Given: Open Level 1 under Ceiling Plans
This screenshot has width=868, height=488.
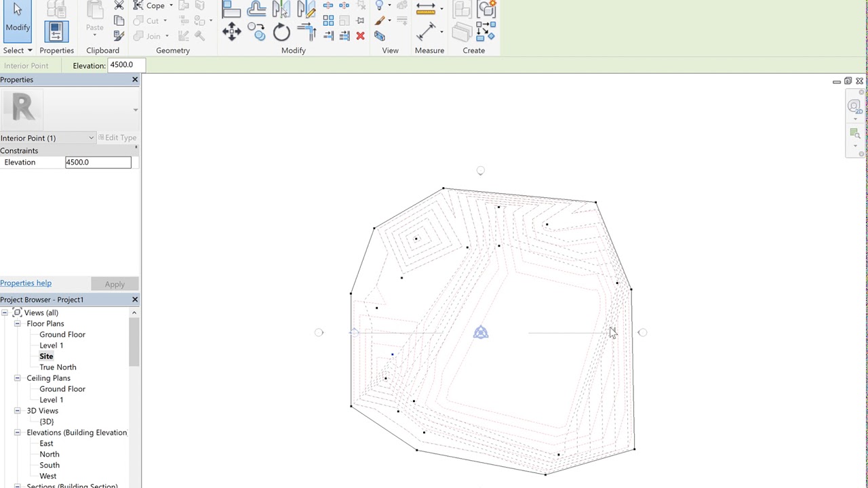Looking at the screenshot, I should (x=52, y=400).
